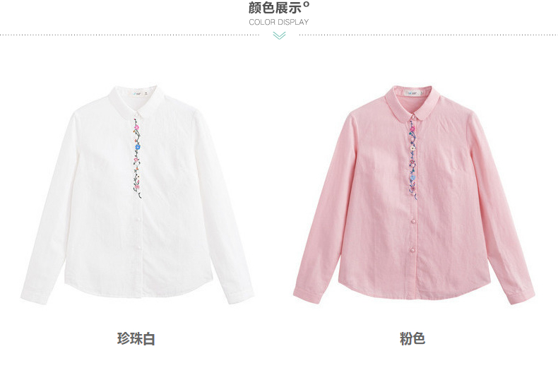Select the 珍珠白 color label

136,338
